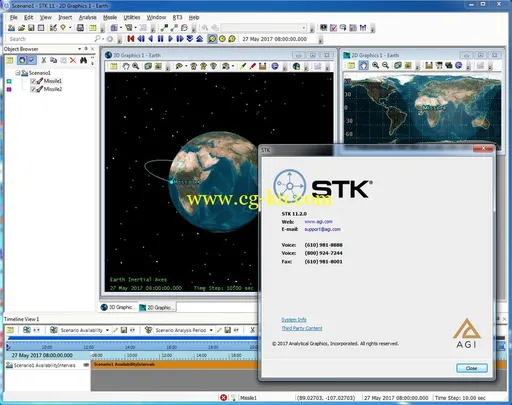Viewport: 512px width, 405px height.
Task: Click the Search input field
Action: click(50, 39)
